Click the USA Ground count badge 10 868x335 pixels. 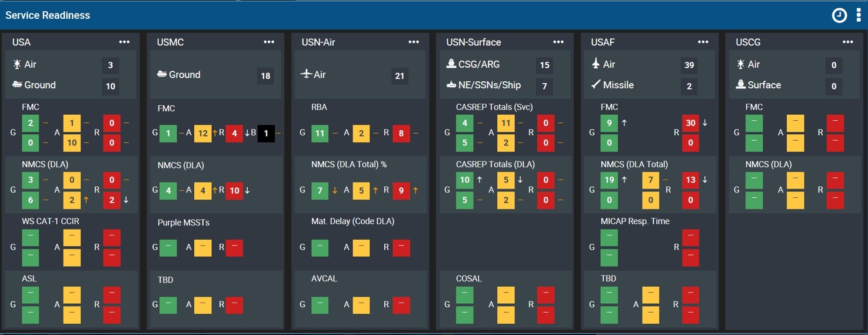click(x=110, y=87)
